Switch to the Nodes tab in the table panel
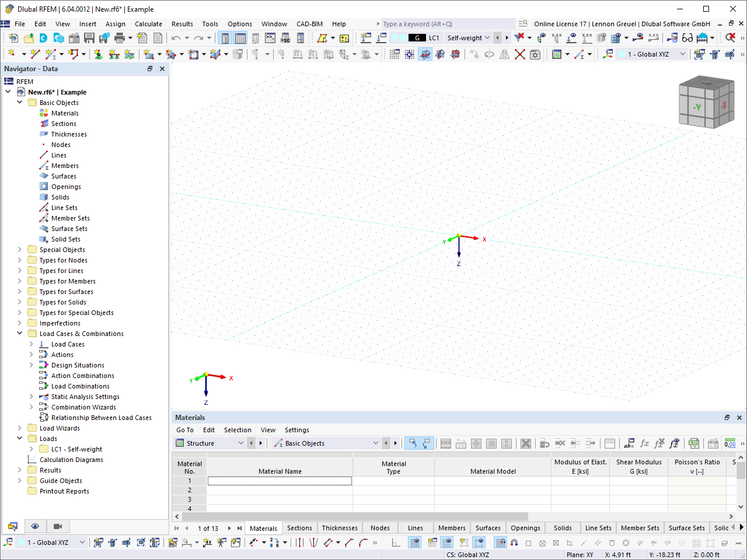The width and height of the screenshot is (747, 560). [380, 528]
